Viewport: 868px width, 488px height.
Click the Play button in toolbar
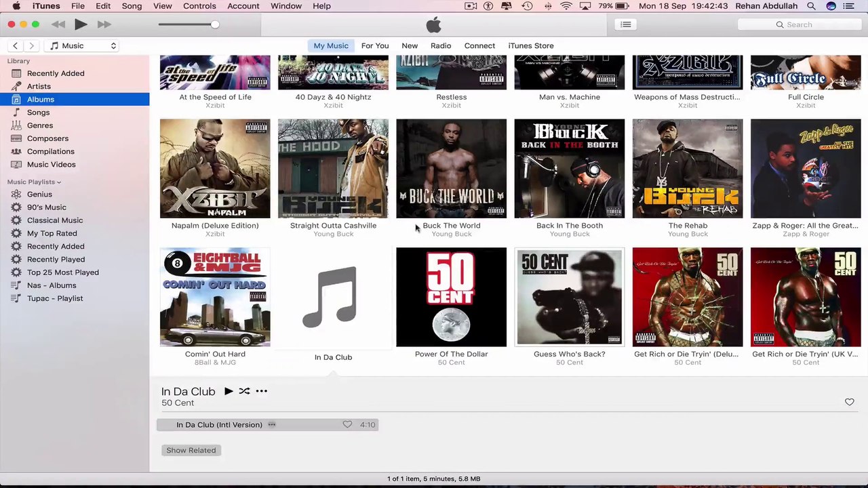click(81, 24)
